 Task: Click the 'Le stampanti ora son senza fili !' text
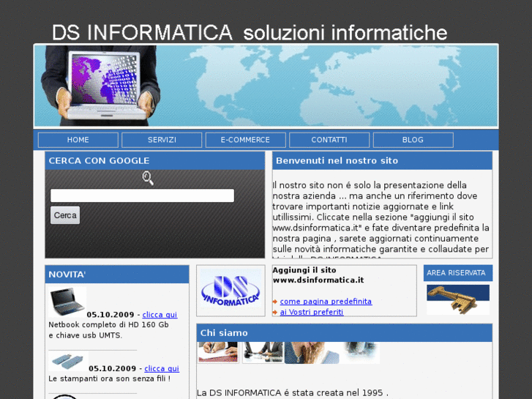109,379
